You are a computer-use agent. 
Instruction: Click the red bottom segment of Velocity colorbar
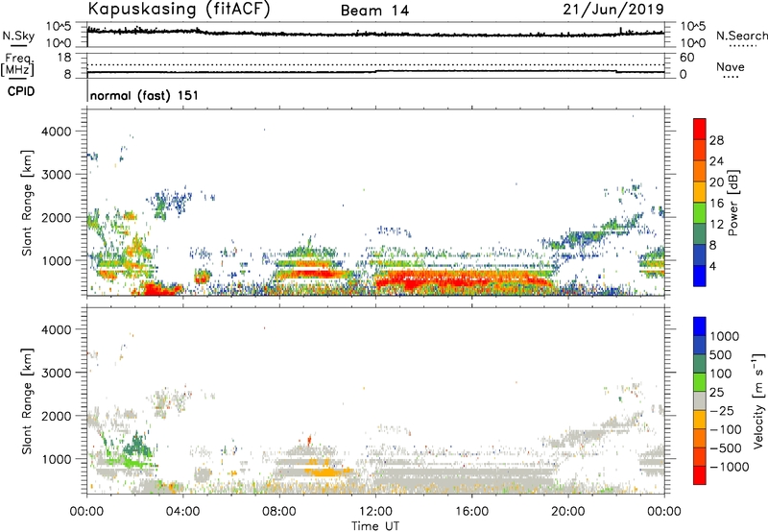[x=700, y=475]
